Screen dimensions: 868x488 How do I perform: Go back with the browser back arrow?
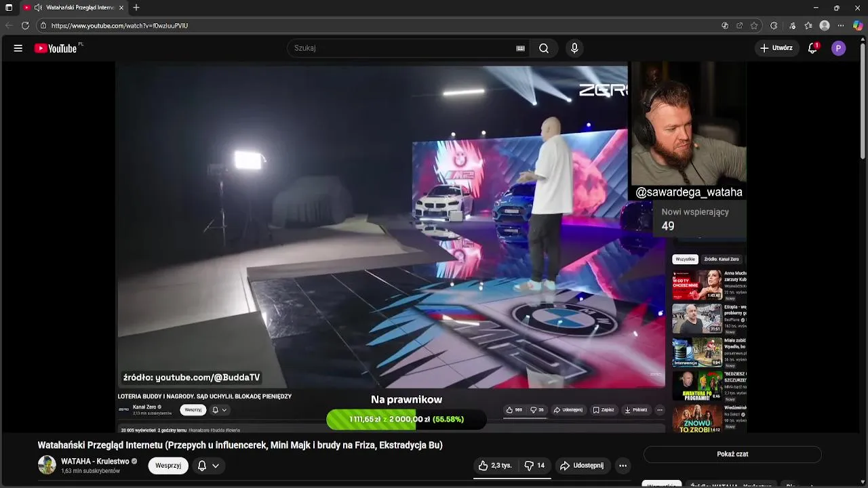tap(9, 25)
